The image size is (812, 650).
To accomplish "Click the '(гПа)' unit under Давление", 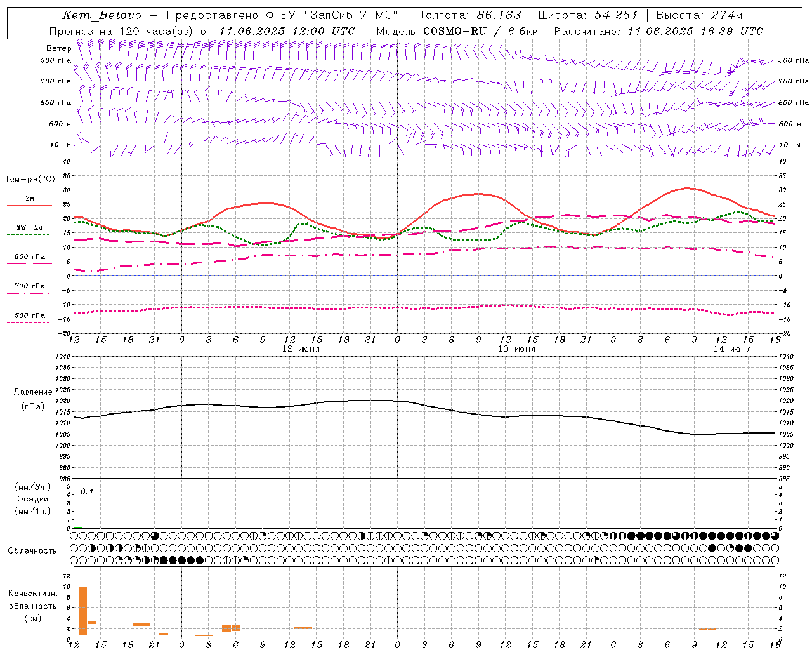I will [x=33, y=407].
